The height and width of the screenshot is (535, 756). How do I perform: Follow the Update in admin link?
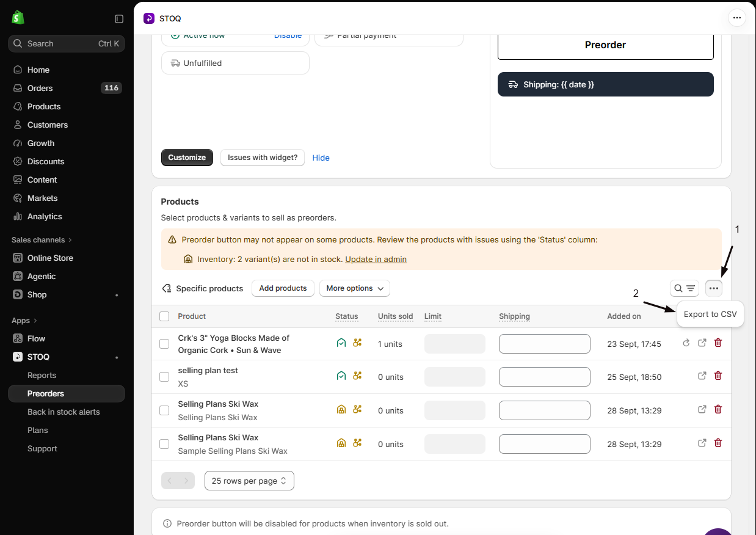tap(376, 260)
